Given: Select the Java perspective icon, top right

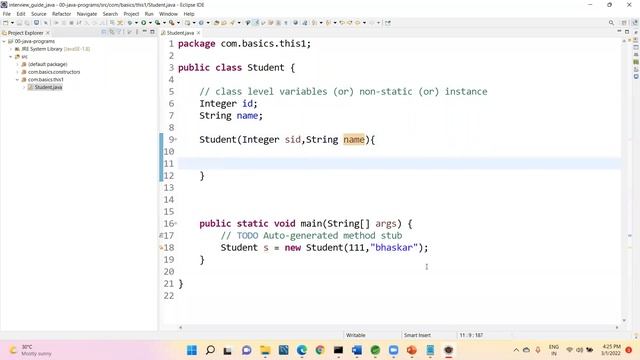Looking at the screenshot, I should coord(635,23).
